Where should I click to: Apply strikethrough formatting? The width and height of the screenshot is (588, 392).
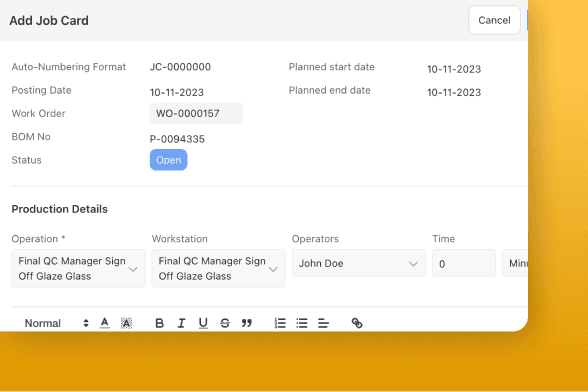225,323
